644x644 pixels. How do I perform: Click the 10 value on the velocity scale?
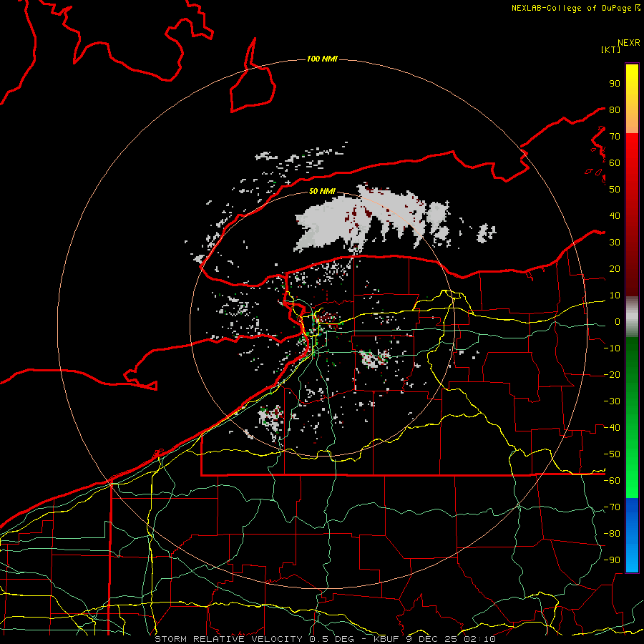[x=615, y=296]
